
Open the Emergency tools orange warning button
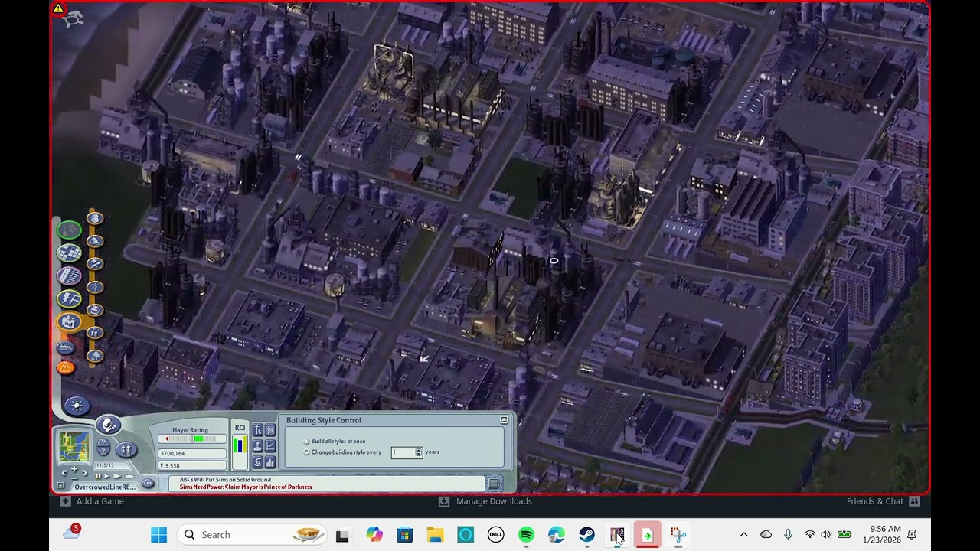[66, 368]
